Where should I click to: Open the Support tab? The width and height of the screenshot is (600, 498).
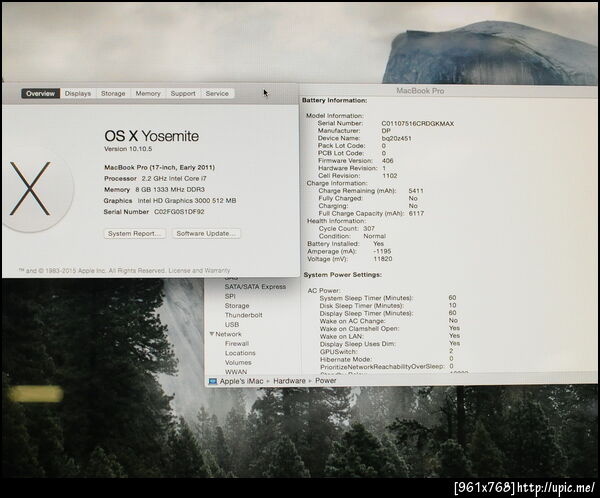(x=183, y=93)
